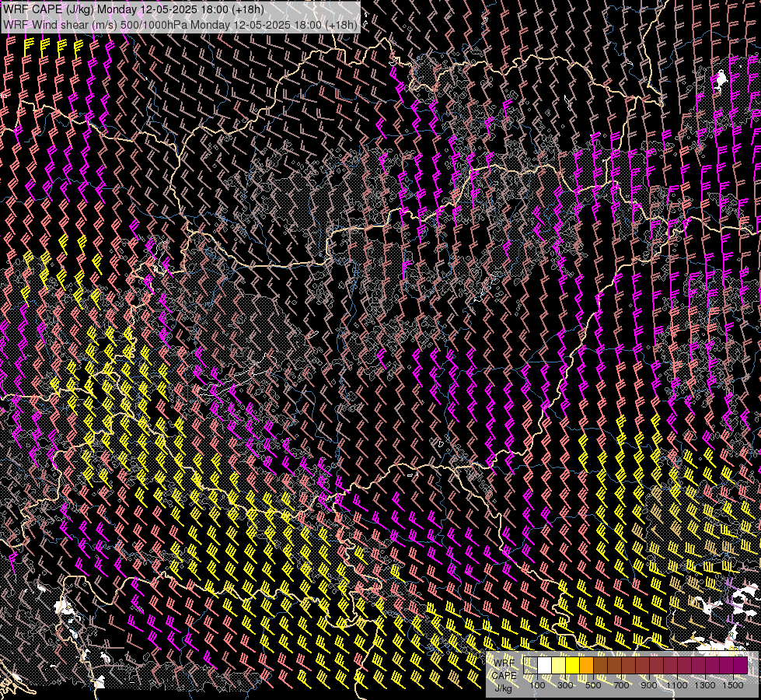
Task: Click the '1500' legend value label
Action: coord(733,685)
